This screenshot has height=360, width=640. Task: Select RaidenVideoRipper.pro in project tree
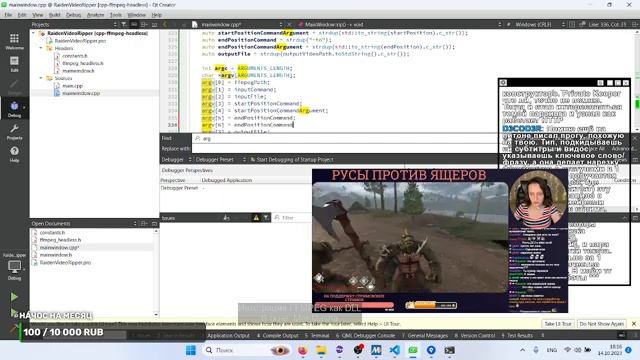coord(80,41)
